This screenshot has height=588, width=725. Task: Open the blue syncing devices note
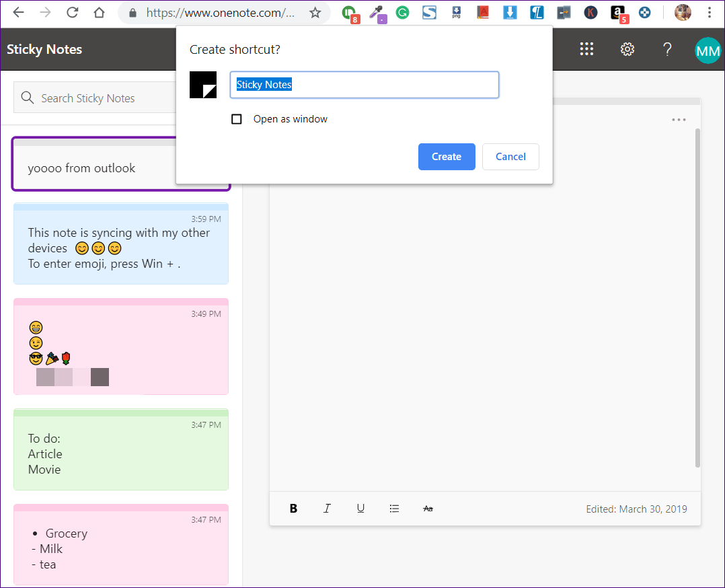[x=121, y=244]
